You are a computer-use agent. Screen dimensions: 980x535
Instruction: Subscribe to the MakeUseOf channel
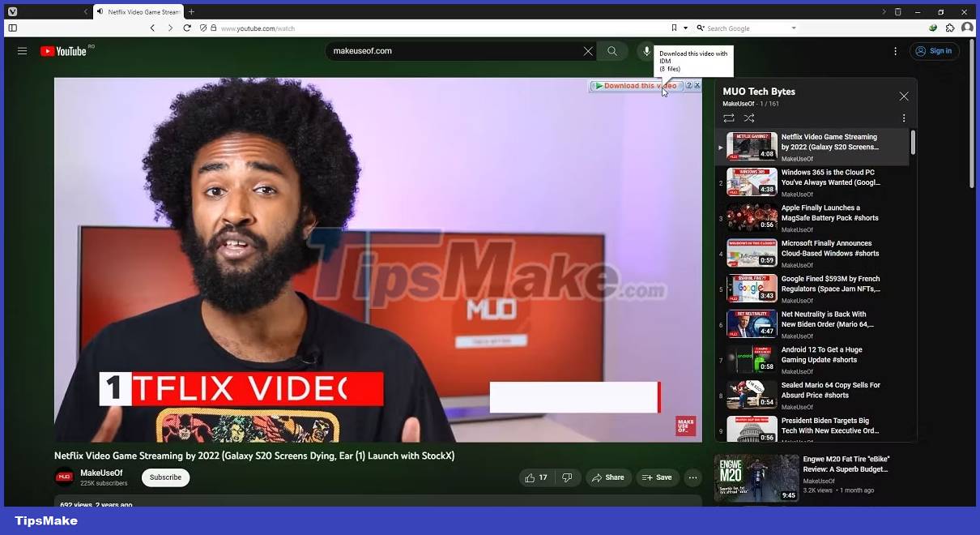pyautogui.click(x=165, y=477)
